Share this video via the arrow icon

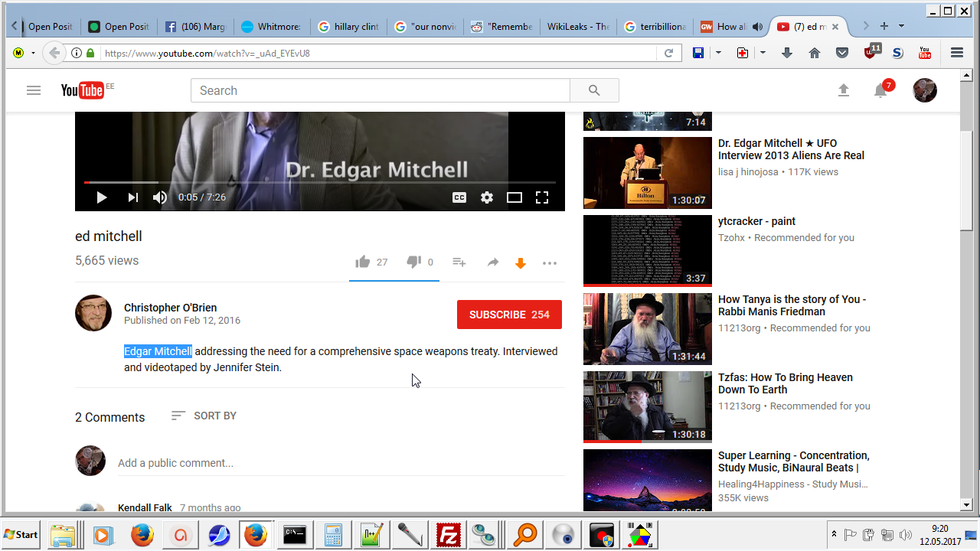pos(493,262)
